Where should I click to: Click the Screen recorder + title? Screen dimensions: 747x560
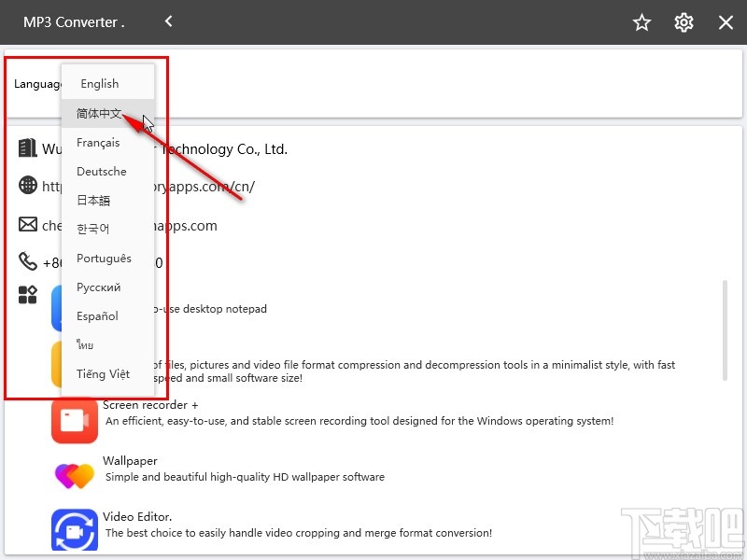tap(150, 405)
